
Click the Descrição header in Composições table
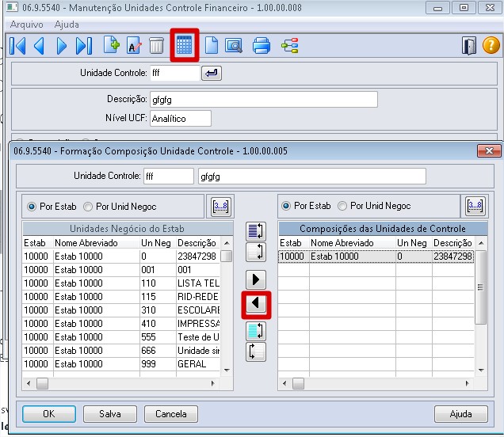pyautogui.click(x=452, y=243)
